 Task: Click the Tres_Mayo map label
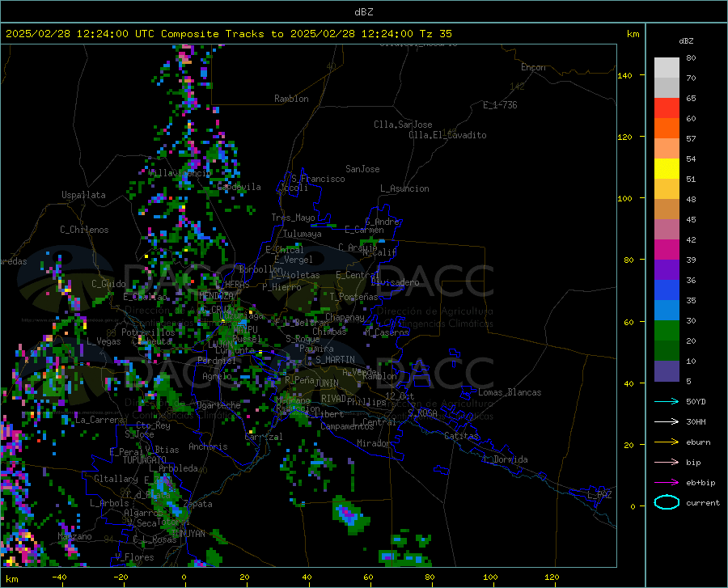293,218
